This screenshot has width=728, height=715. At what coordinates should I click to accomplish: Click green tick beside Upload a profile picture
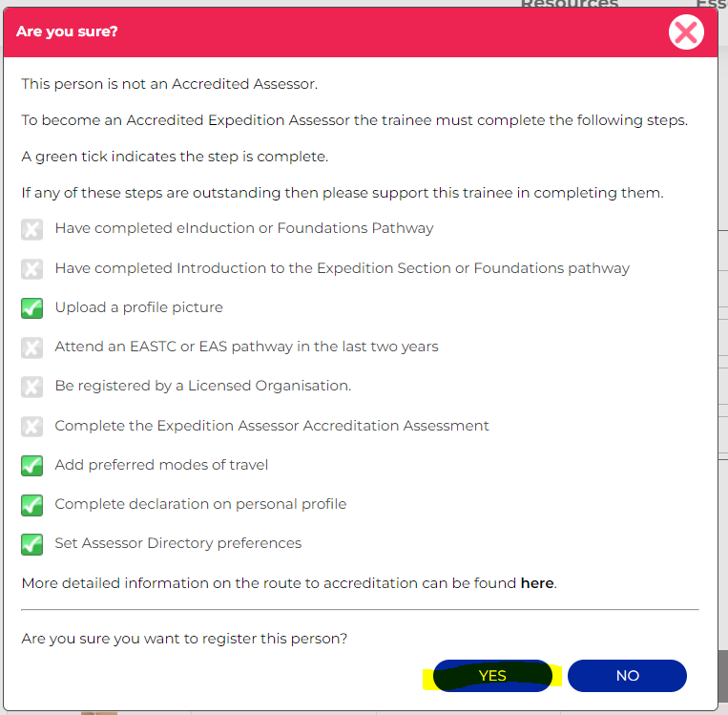coord(32,307)
